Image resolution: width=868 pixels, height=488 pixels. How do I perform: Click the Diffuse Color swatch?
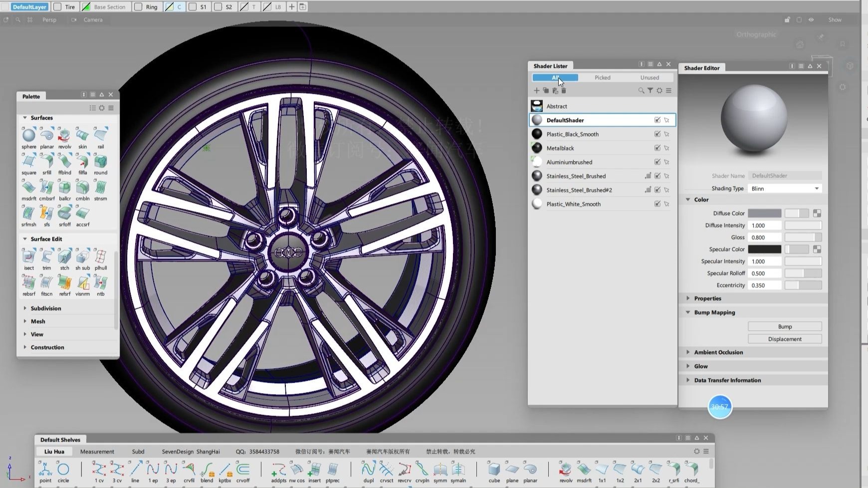click(x=764, y=214)
